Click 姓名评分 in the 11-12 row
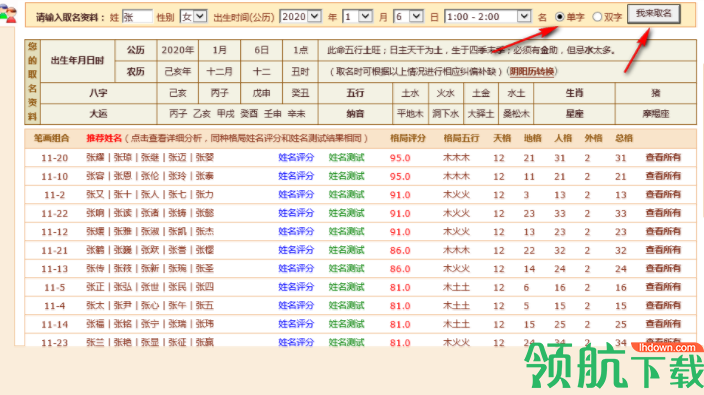704x395 pixels. tap(296, 232)
